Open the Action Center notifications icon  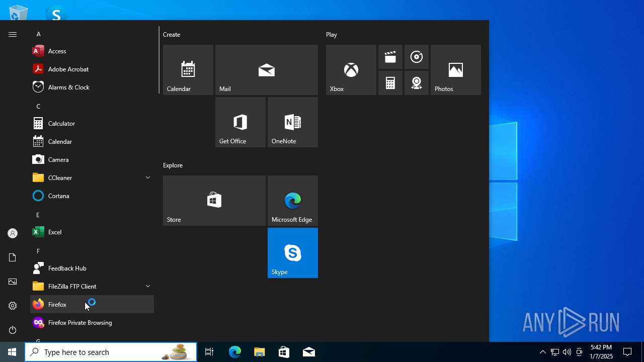[628, 352]
